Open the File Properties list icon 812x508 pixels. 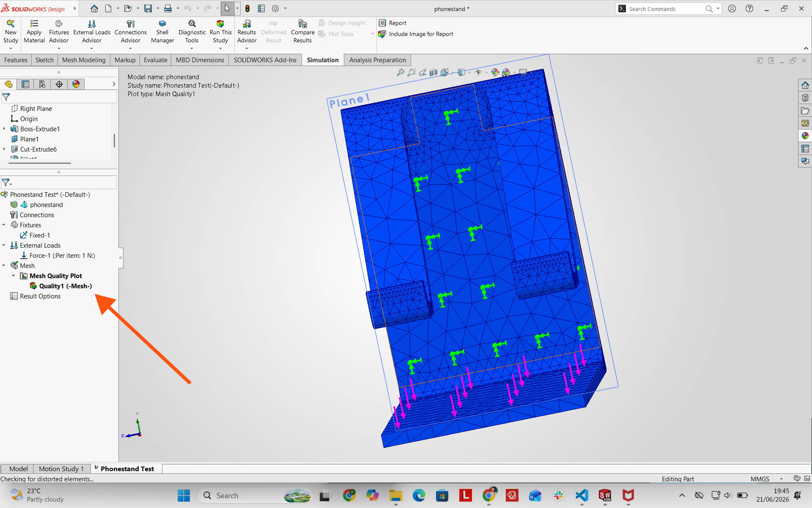(261, 8)
